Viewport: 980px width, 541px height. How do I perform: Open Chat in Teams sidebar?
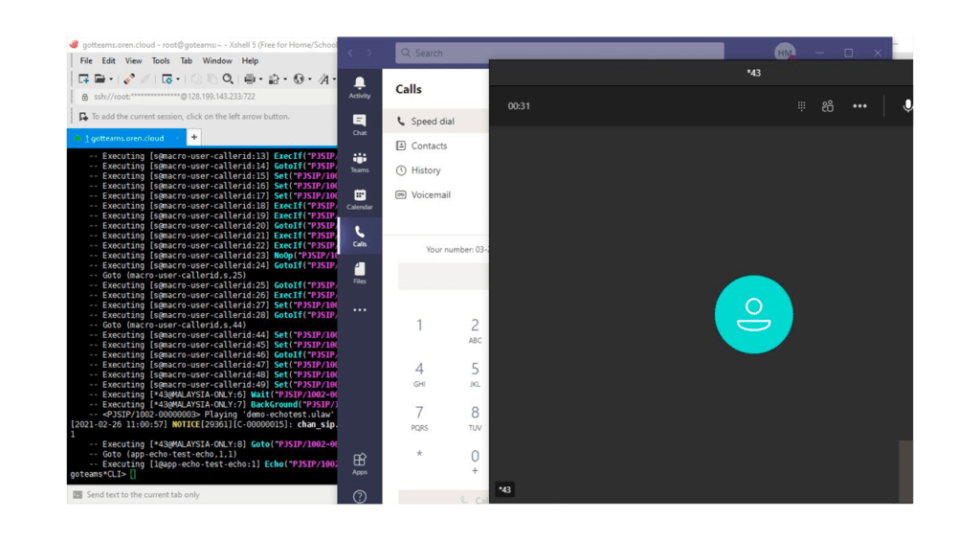tap(360, 125)
